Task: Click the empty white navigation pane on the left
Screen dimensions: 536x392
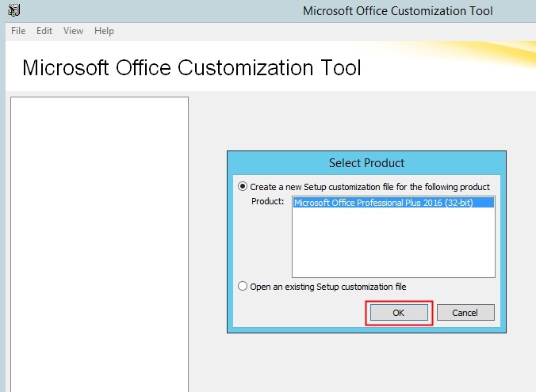Action: [99, 245]
